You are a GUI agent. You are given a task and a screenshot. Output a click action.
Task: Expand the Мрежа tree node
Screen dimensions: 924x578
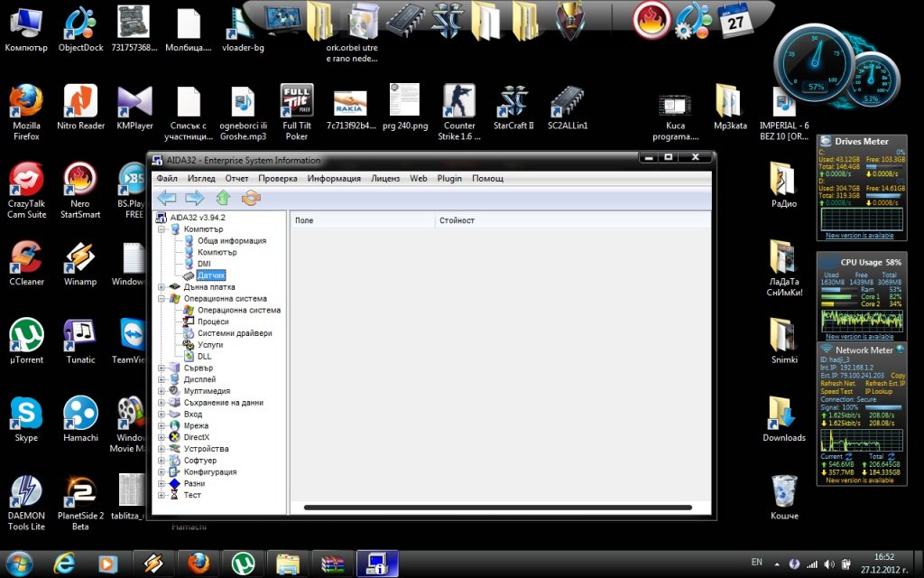click(162, 426)
